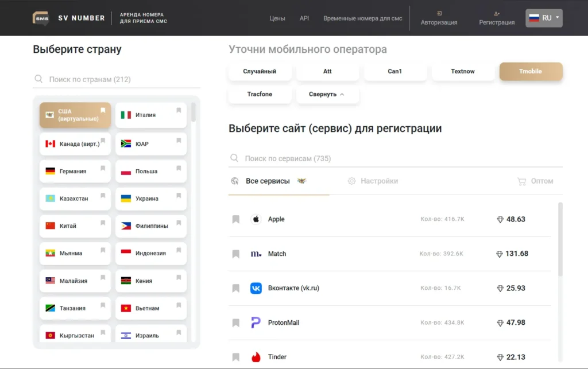Image resolution: width=588 pixels, height=369 pixels.
Task: Toggle bookmark for Вконтакте service
Action: click(236, 288)
